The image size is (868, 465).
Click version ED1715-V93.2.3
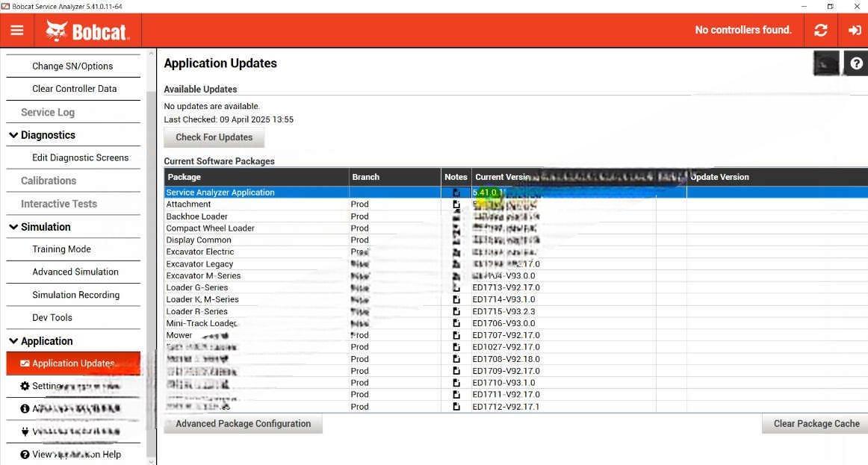pos(503,311)
